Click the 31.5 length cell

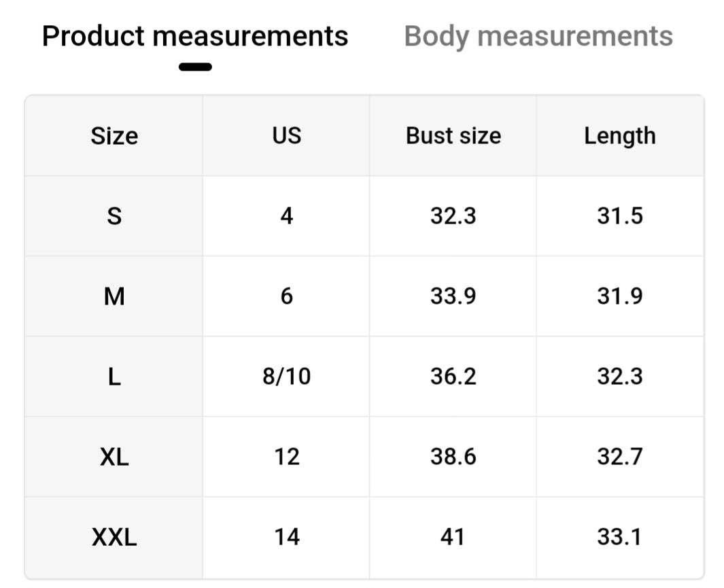tap(619, 216)
